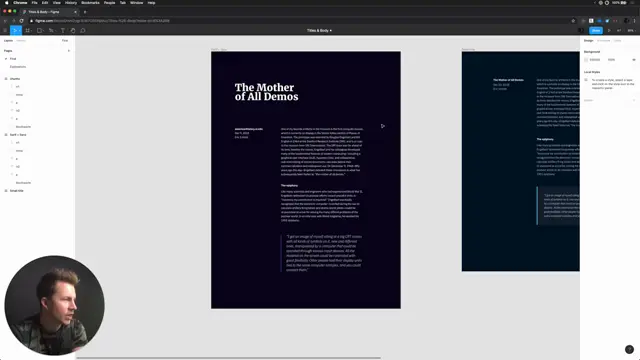Click the Present play icon
640x360 pixels.
609,30
